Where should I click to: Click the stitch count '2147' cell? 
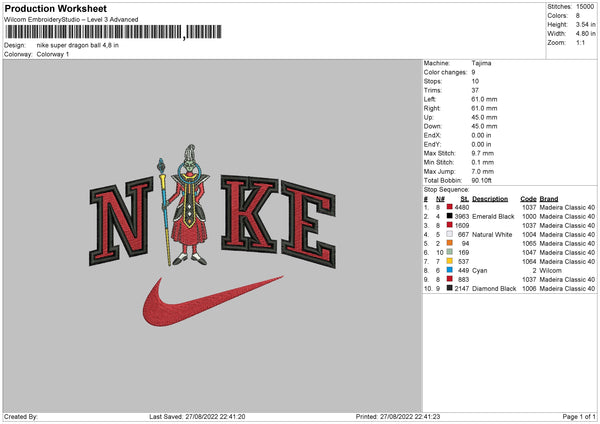point(462,289)
